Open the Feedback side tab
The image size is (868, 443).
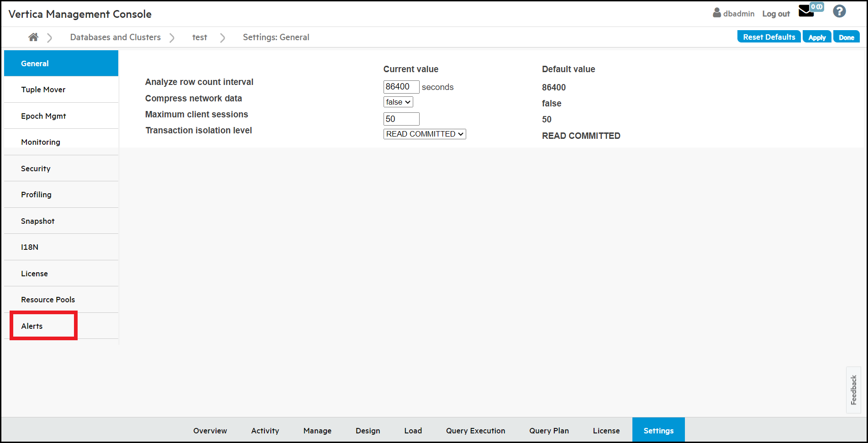[853, 390]
